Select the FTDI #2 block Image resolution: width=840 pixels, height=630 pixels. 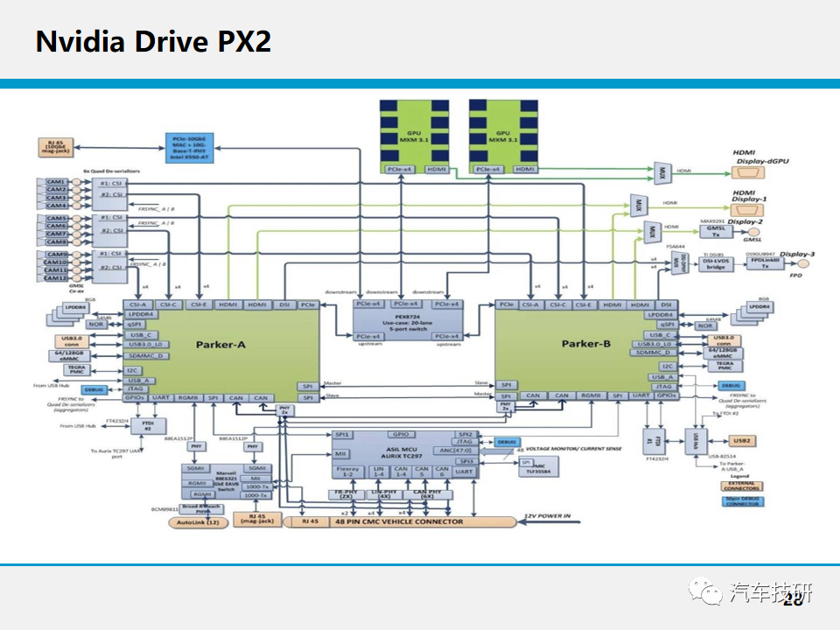pyautogui.click(x=148, y=426)
